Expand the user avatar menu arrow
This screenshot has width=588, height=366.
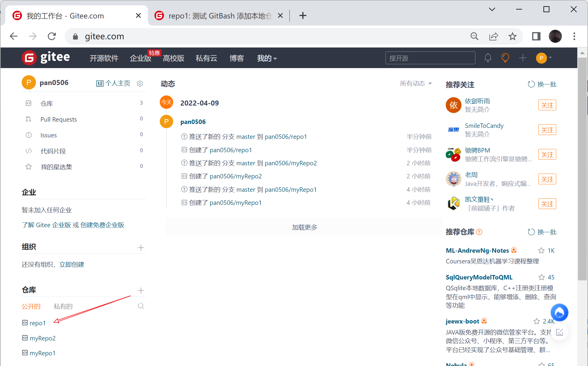click(551, 58)
